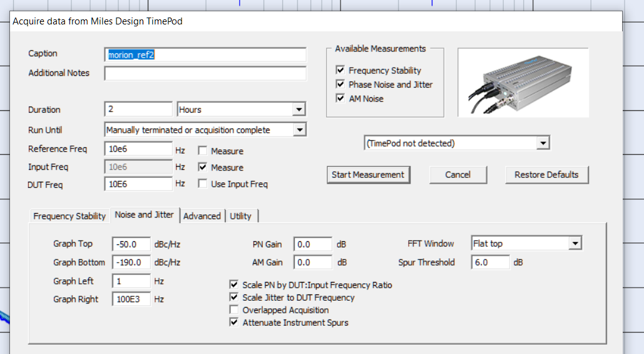Viewport: 644px width, 354px height.
Task: Click the disabled Input Freq field
Action: click(138, 167)
